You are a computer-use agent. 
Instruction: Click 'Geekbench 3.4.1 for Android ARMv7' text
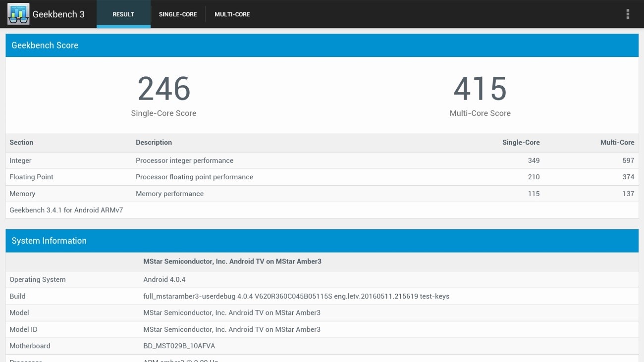pyautogui.click(x=66, y=210)
